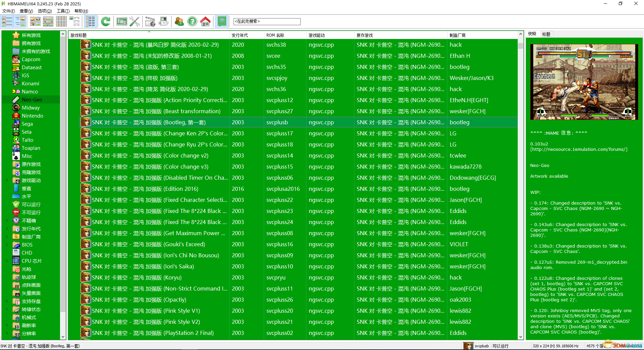The height and width of the screenshot is (350, 644).
Task: Toggle the screenshot area panel toolbar button
Action: (x=20, y=21)
